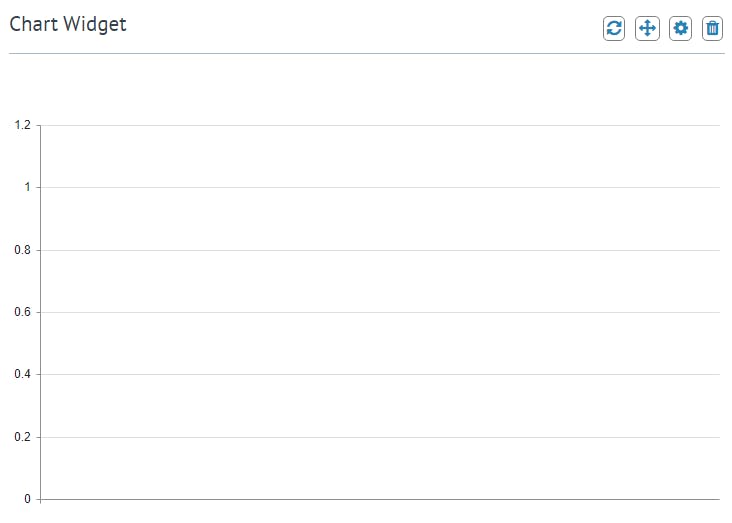Click the chart's x-axis baseline

click(380, 499)
